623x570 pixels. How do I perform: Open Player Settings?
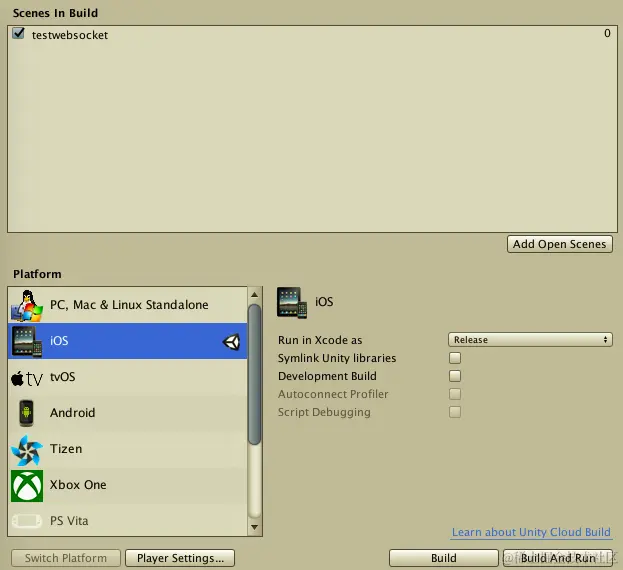click(x=180, y=558)
